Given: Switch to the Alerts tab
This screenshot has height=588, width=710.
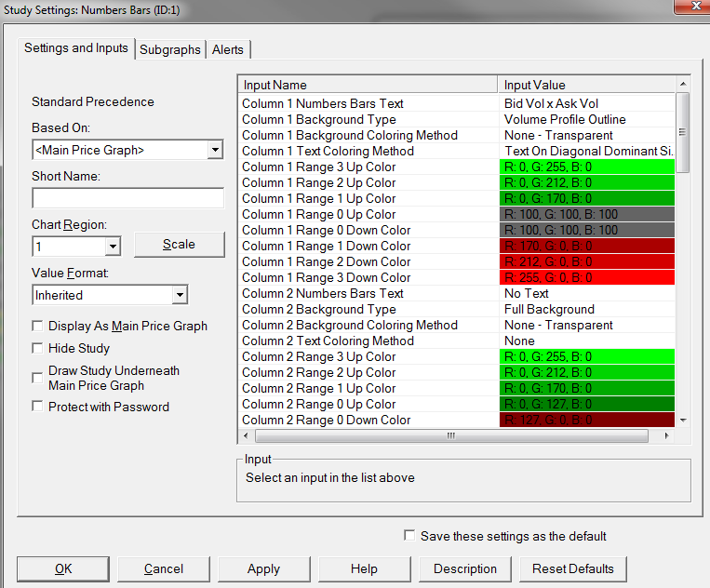Looking at the screenshot, I should pyautogui.click(x=228, y=49).
